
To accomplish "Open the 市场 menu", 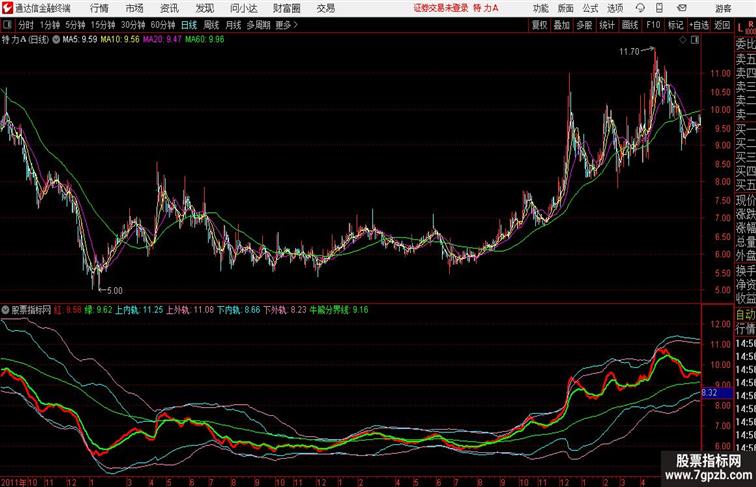I will coord(134,8).
